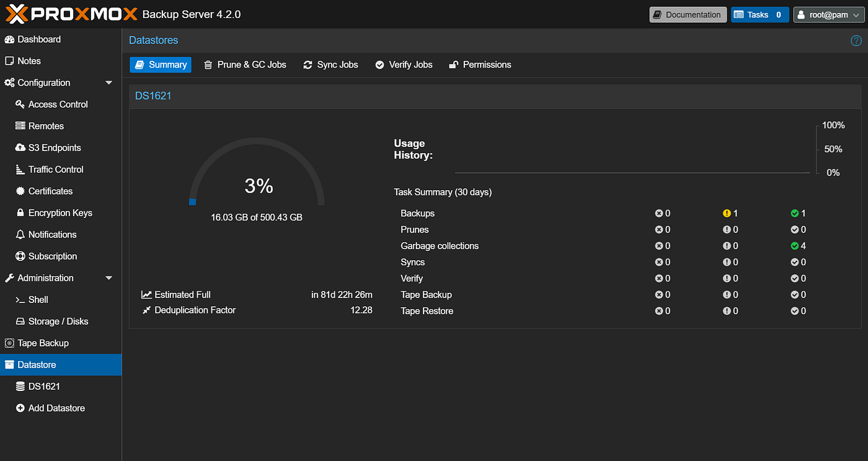Select Certificates in the sidebar
Image resolution: width=868 pixels, height=461 pixels.
coord(61,191)
